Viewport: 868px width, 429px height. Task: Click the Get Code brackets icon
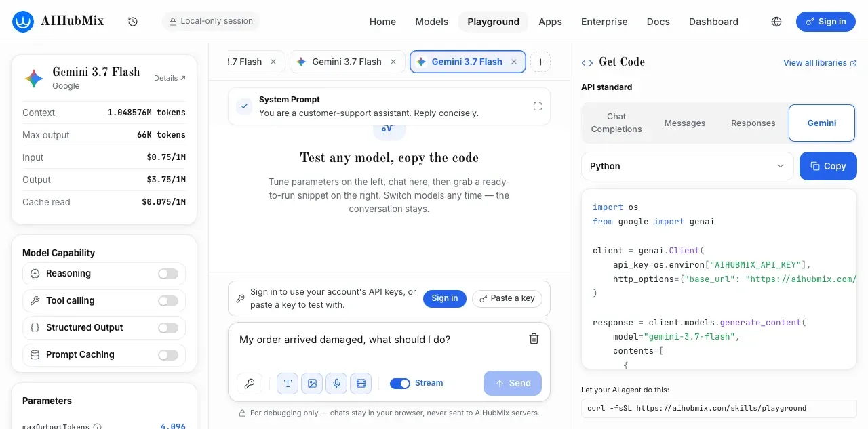pyautogui.click(x=587, y=62)
